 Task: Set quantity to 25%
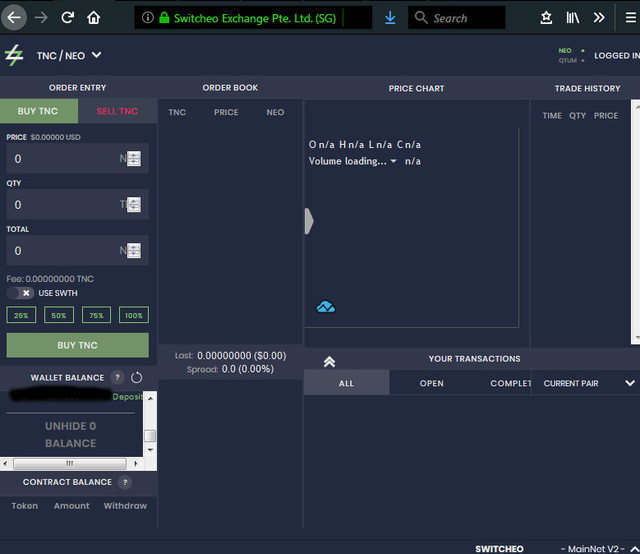(x=21, y=315)
